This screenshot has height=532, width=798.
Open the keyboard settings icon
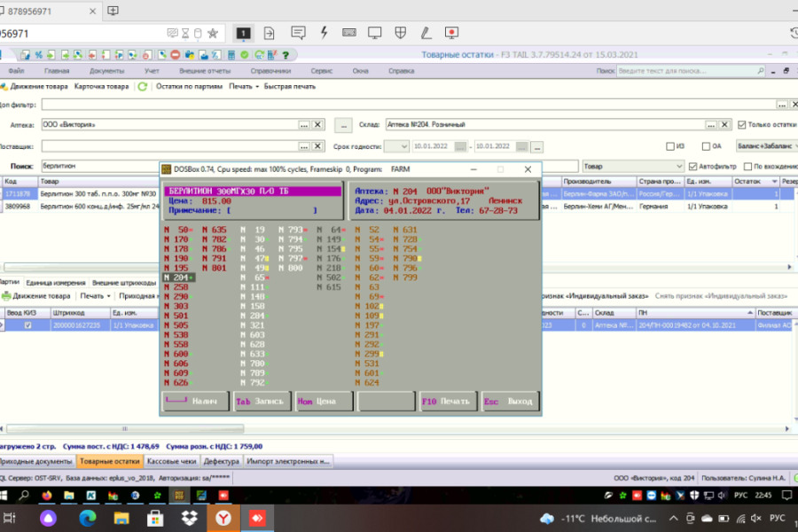[349, 33]
